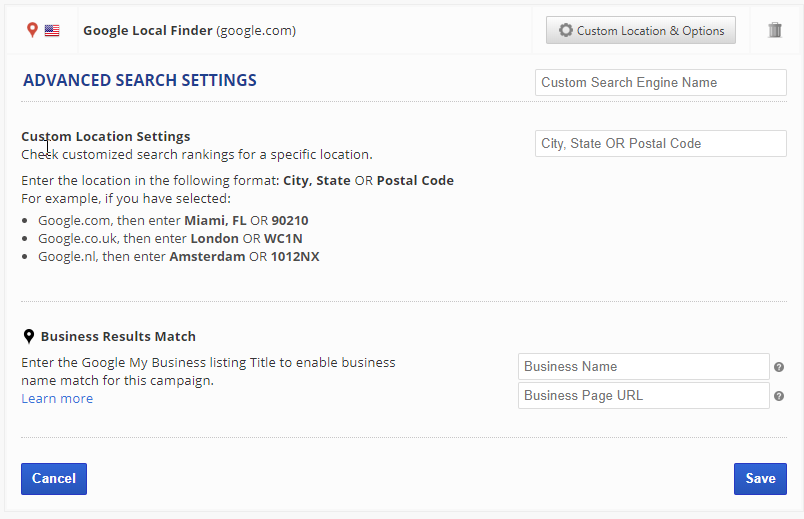Click the Miami, FL example text

(215, 220)
